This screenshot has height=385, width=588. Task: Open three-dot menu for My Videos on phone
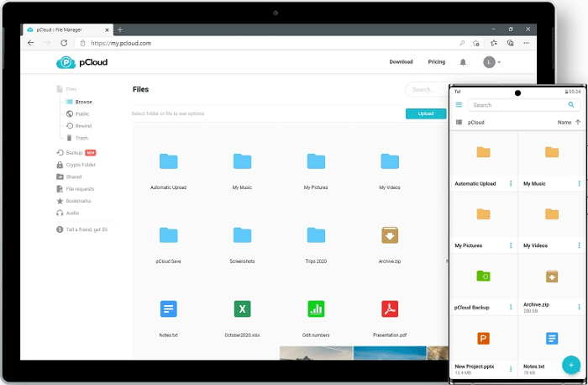click(x=578, y=245)
